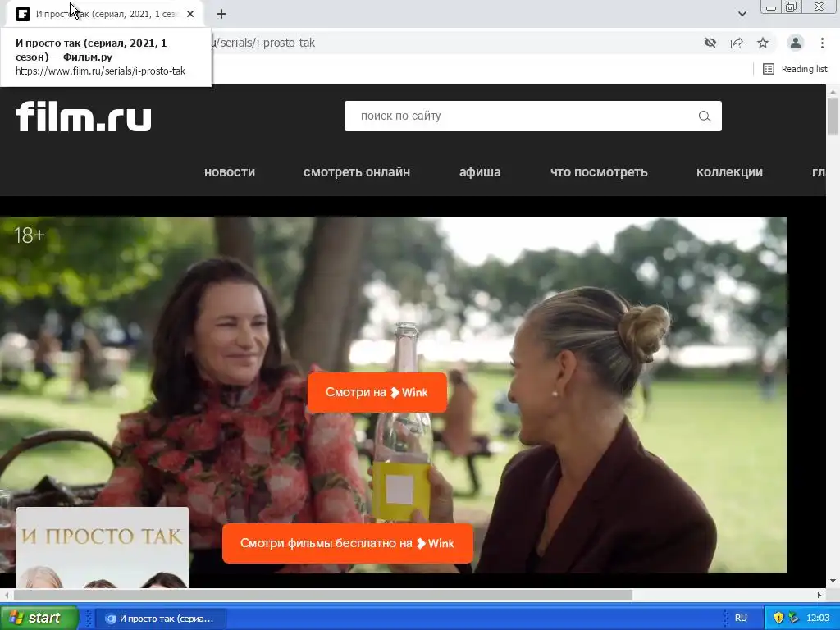Click the Смотри на Wink button
The width and height of the screenshot is (840, 630).
377,393
